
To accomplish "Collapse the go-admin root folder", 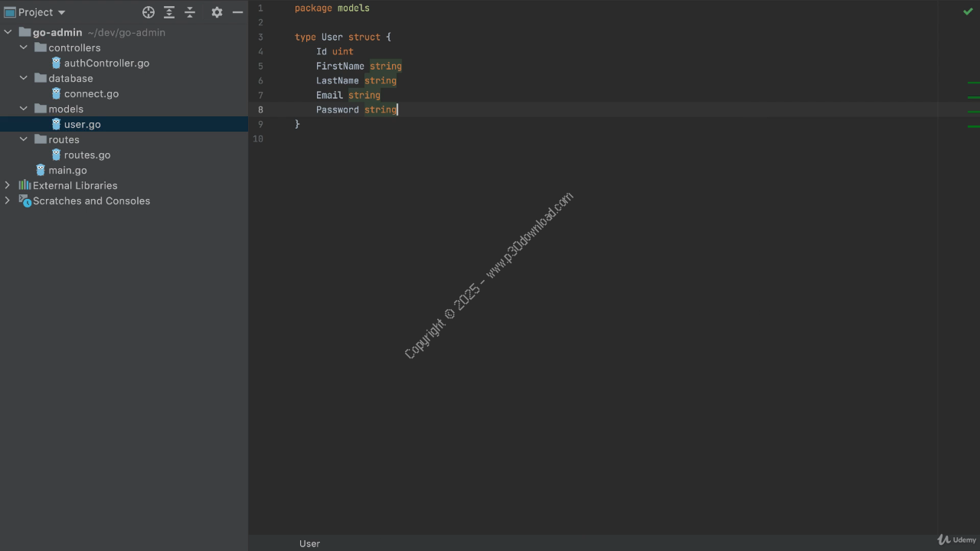I will 8,32.
